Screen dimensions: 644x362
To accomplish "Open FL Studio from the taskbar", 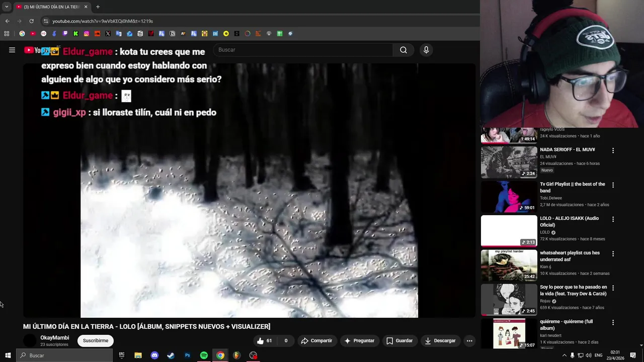I will pyautogui.click(x=236, y=355).
